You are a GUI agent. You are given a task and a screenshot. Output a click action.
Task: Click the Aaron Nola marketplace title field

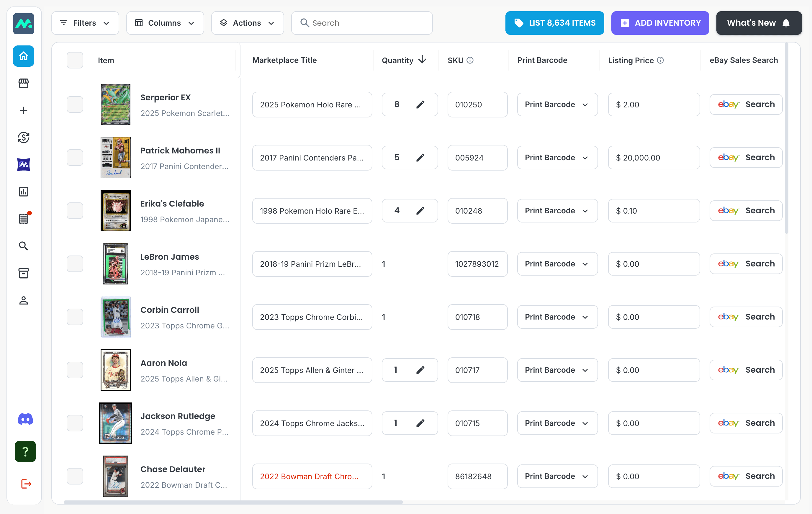[x=312, y=370]
